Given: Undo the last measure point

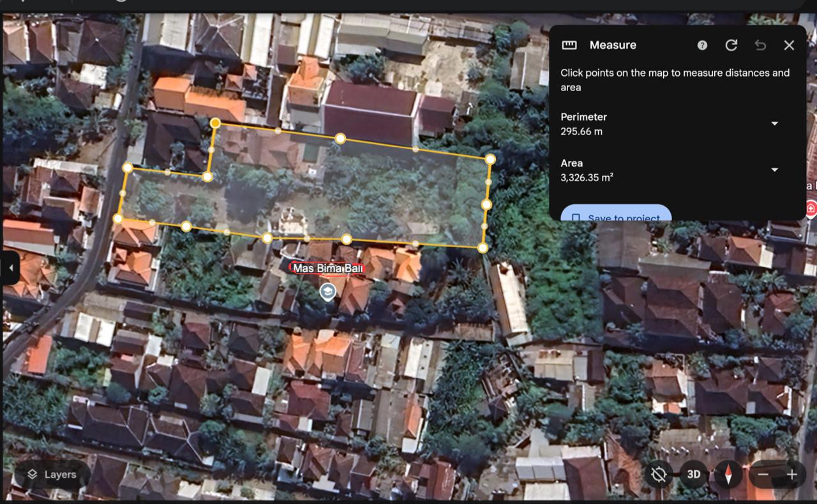Looking at the screenshot, I should pyautogui.click(x=760, y=45).
